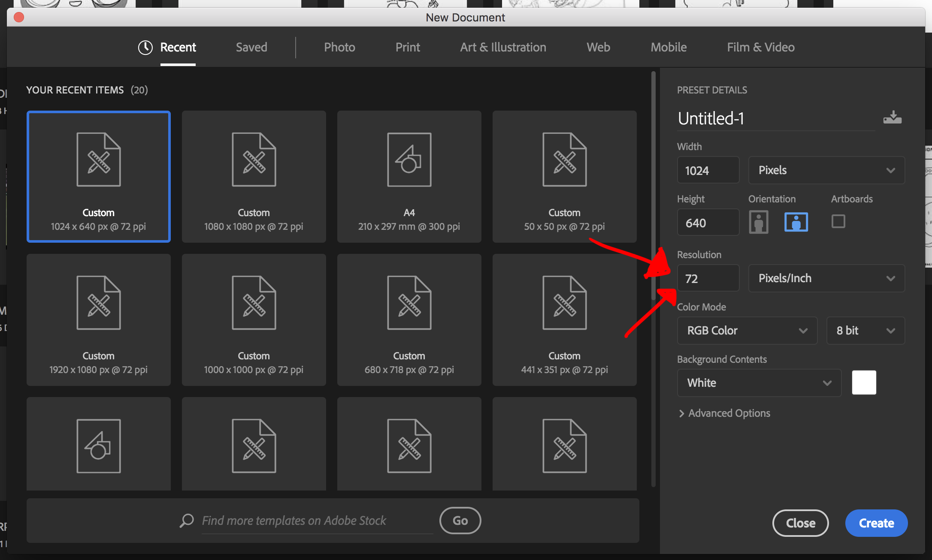
Task: Open the Pixels/Inch resolution units dropdown
Action: 826,278
